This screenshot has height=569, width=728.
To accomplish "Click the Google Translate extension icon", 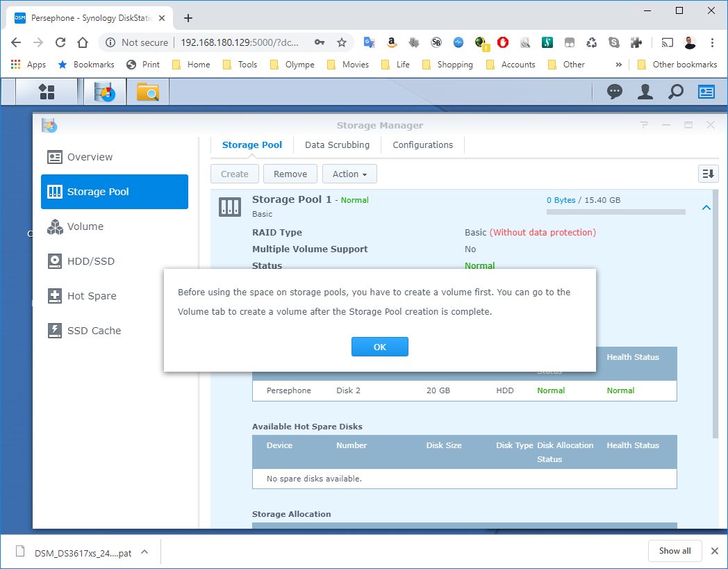I will 369,43.
